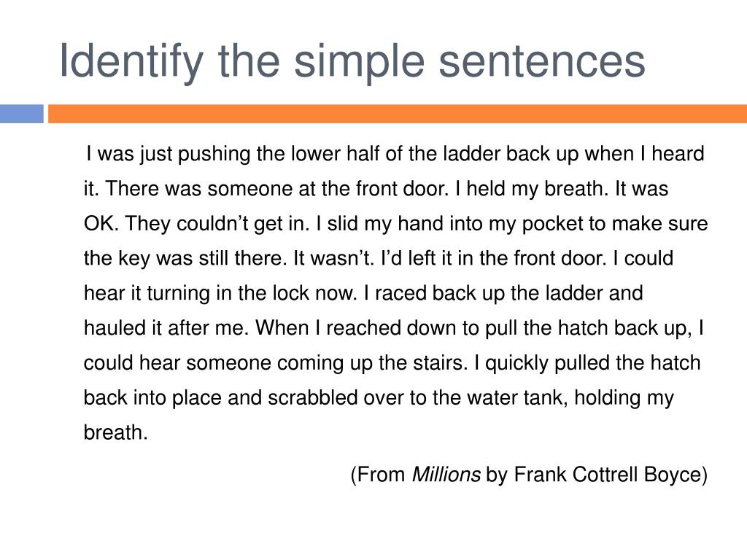The image size is (747, 560).
Task: Click the phrase 'hauled it after me'
Action: [x=166, y=328]
